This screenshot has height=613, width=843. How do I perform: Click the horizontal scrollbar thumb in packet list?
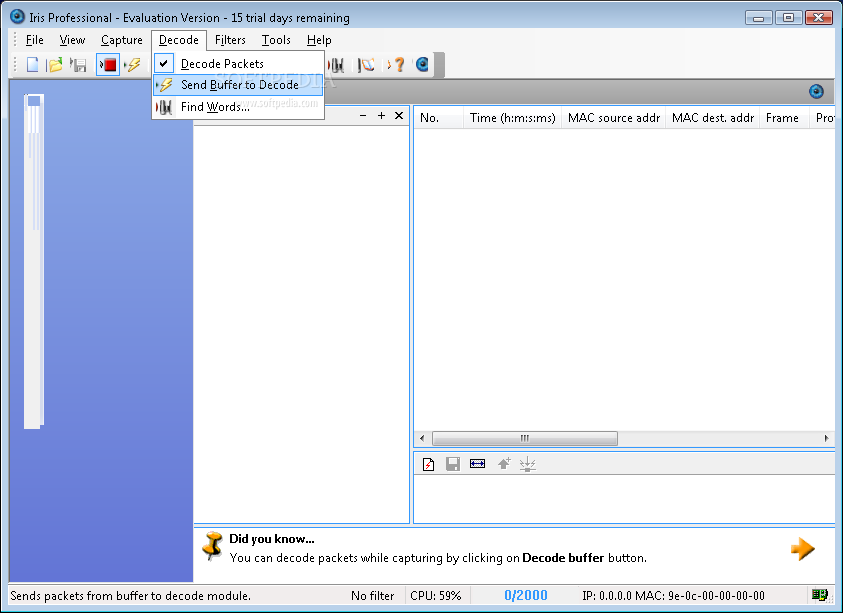[x=525, y=438]
